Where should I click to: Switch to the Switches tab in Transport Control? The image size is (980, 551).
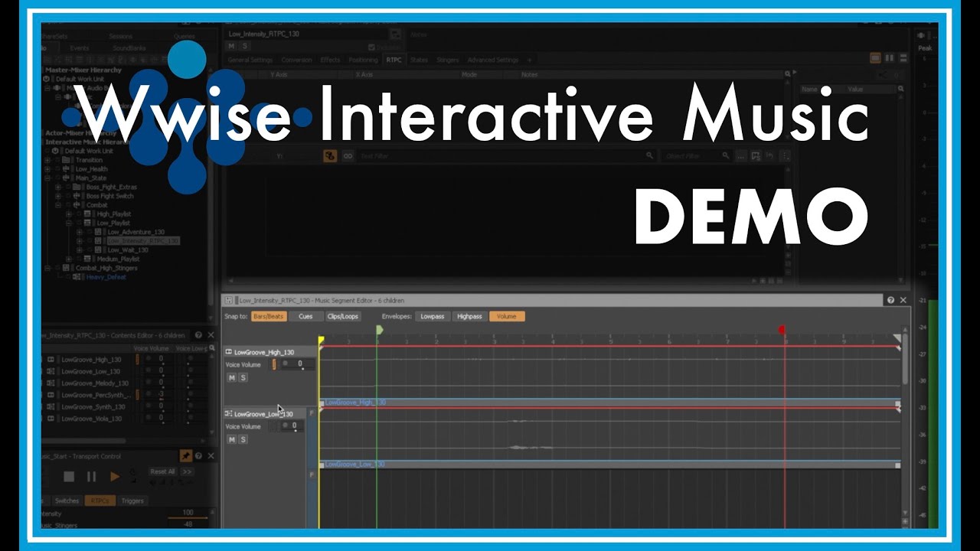[67, 500]
